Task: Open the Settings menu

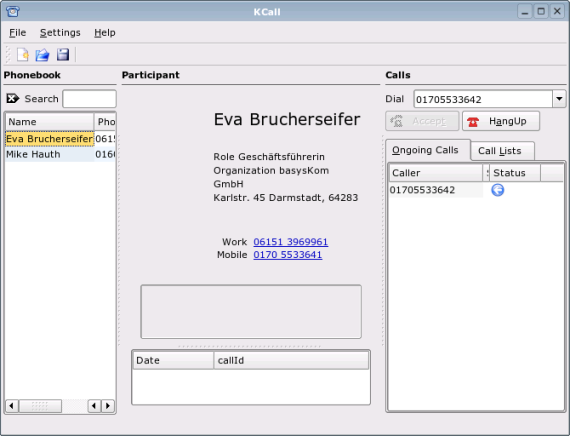Action: coord(60,33)
